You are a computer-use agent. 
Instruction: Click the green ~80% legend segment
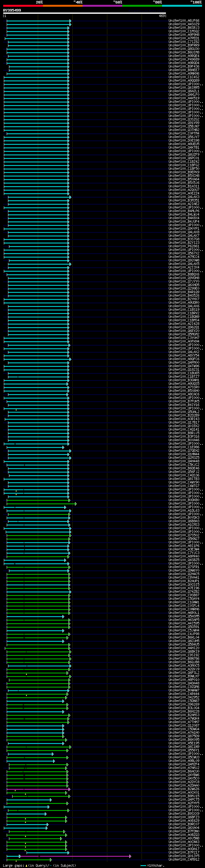[142, 6]
